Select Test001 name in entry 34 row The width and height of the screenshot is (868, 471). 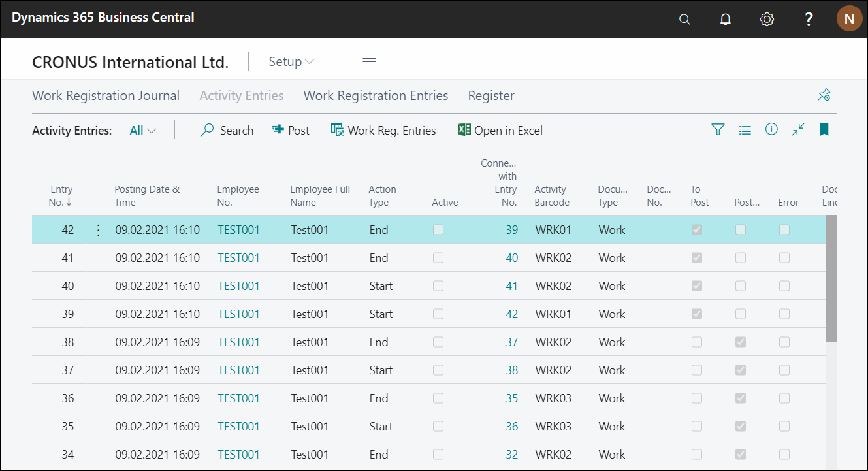pos(310,455)
